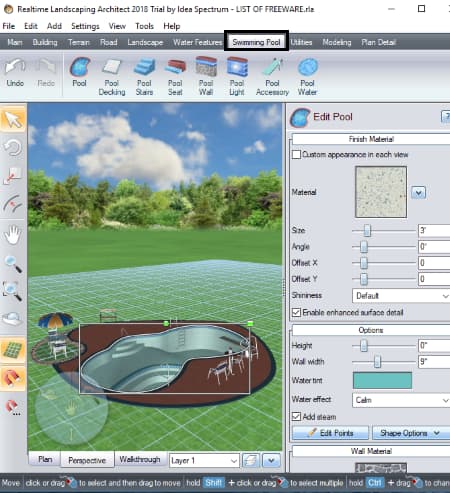Image resolution: width=450 pixels, height=493 pixels.
Task: Switch to Walkthrough view
Action: [140, 460]
